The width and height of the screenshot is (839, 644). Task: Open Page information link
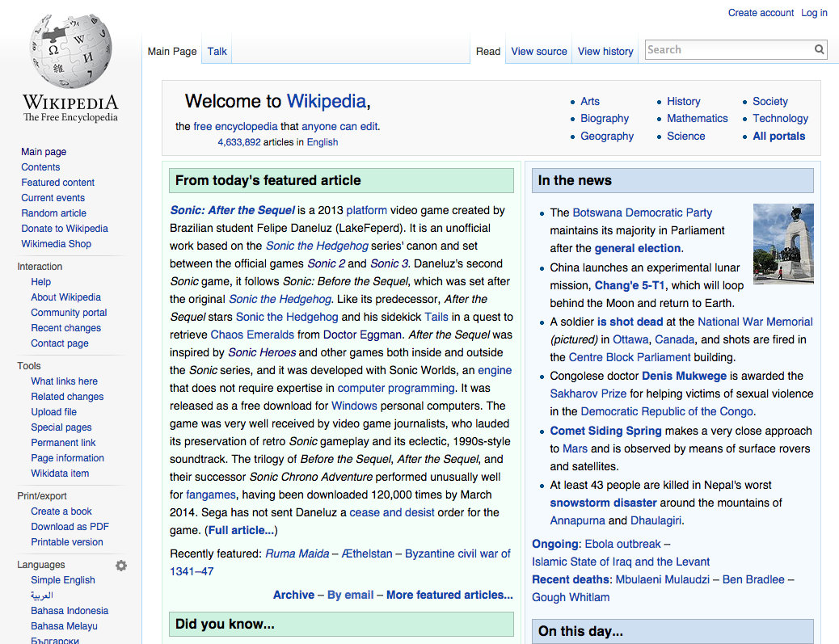click(67, 458)
